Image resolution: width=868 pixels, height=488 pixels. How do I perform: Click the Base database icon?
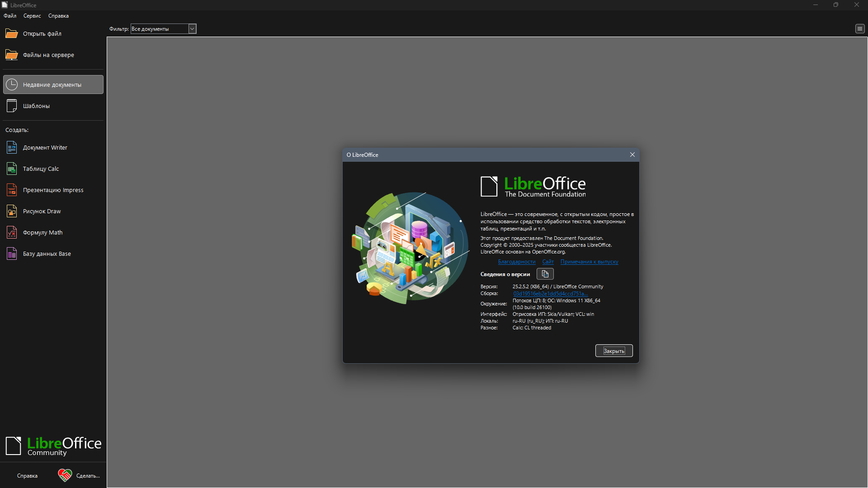(12, 253)
